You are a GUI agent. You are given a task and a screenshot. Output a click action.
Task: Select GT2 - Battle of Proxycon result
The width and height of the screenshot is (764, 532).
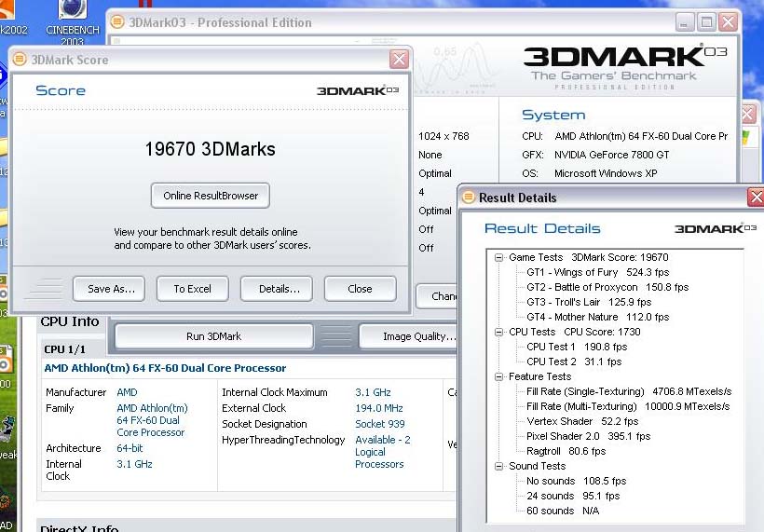pyautogui.click(x=607, y=288)
